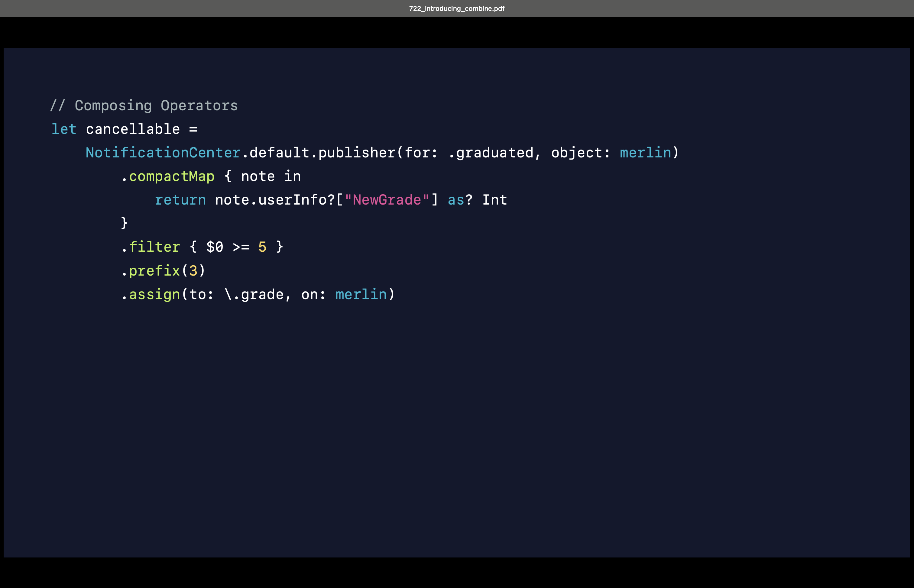This screenshot has height=588, width=914.
Task: Click the "filter" operator text
Action: pos(154,247)
